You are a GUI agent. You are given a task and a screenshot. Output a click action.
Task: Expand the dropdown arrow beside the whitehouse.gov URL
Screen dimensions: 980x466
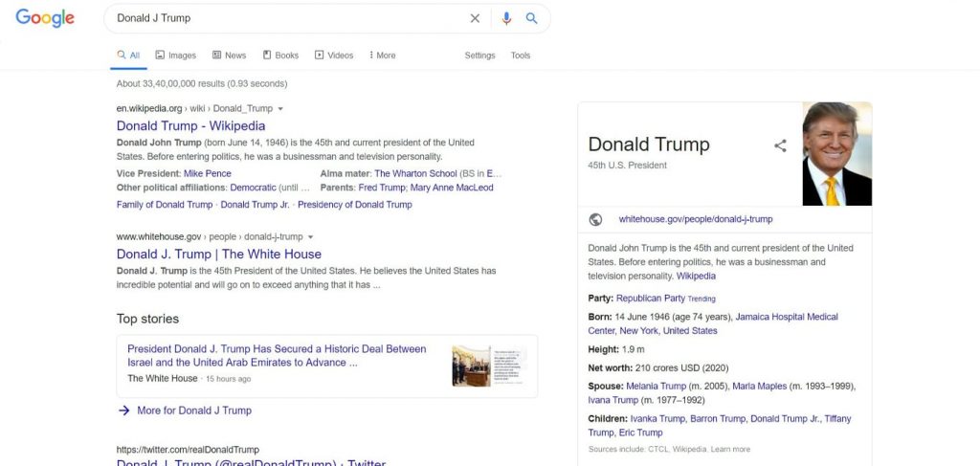(x=310, y=237)
